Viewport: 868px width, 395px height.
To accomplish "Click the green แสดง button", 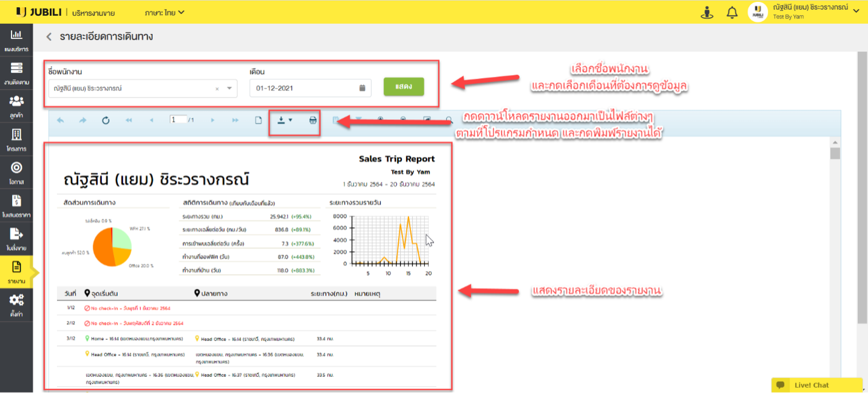I will (x=404, y=87).
